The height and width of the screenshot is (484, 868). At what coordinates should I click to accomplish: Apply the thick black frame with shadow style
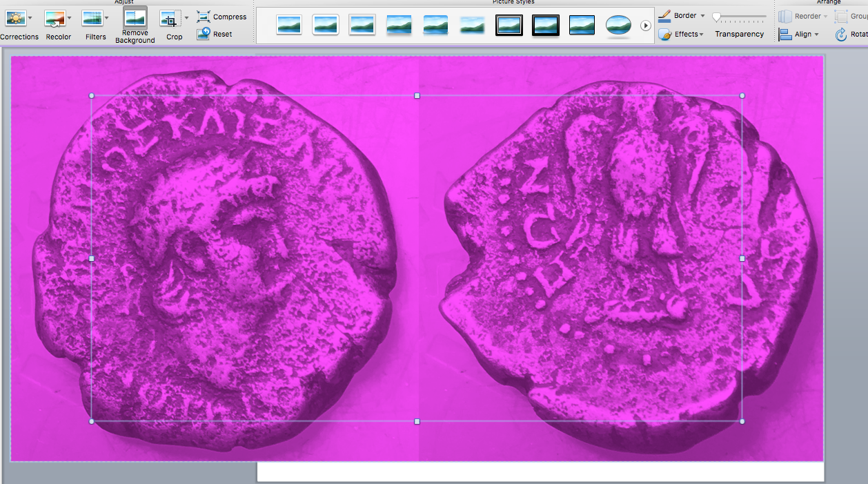[x=546, y=26]
